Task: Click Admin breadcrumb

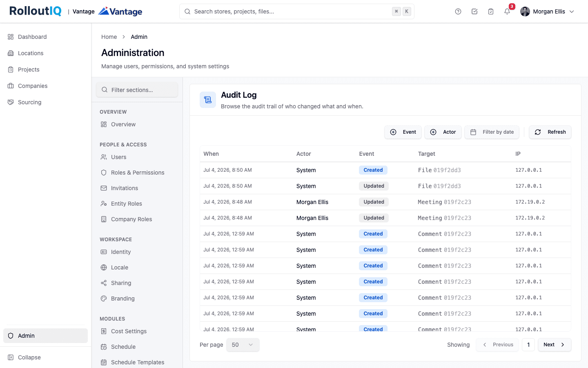Action: [139, 37]
